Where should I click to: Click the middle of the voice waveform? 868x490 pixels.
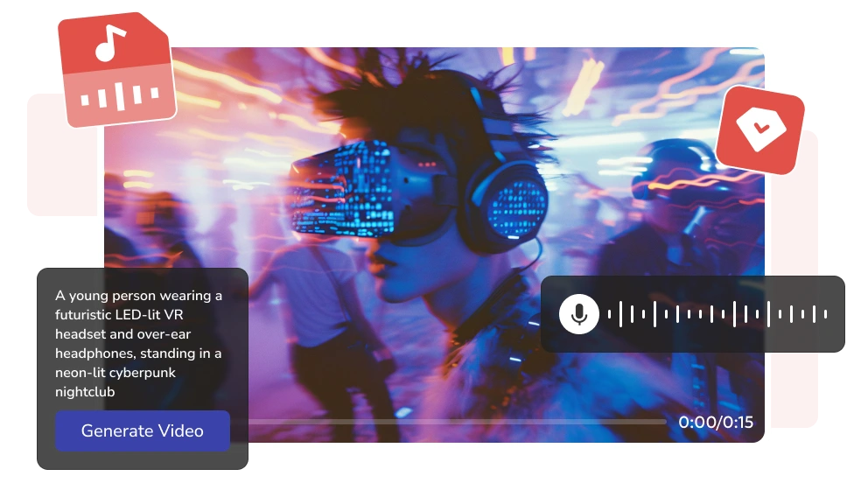click(x=717, y=314)
